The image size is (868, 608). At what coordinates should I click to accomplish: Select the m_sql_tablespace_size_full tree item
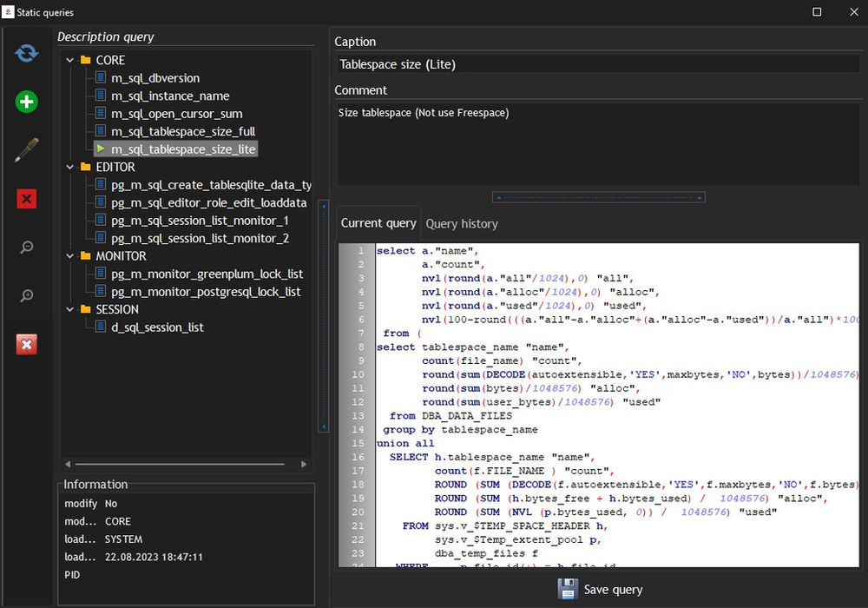(185, 131)
